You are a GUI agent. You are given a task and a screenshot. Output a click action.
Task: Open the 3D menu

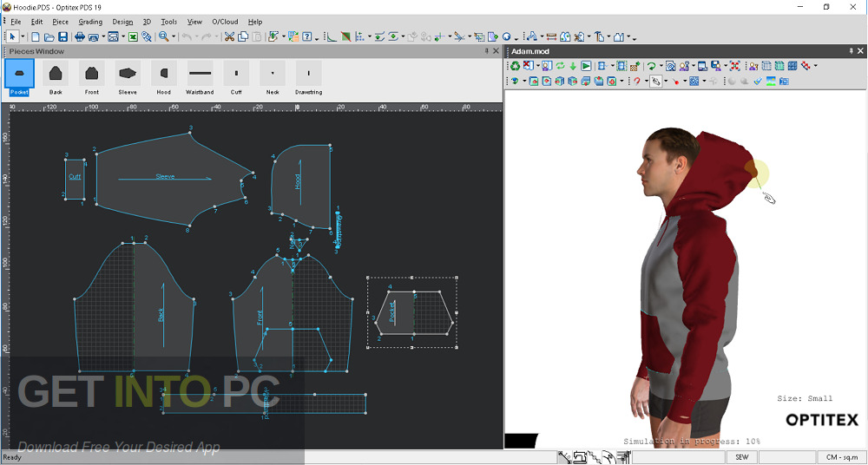[x=147, y=22]
